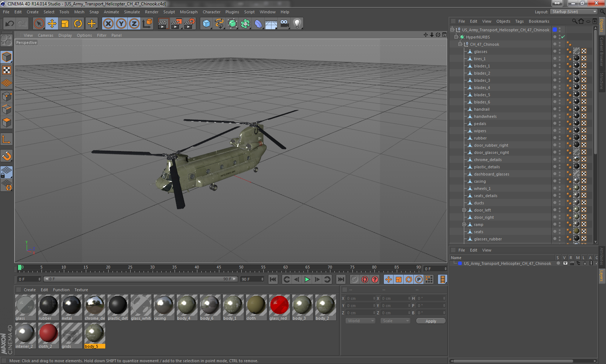
Task: Click Render Active View clapperboard icon
Action: (163, 24)
